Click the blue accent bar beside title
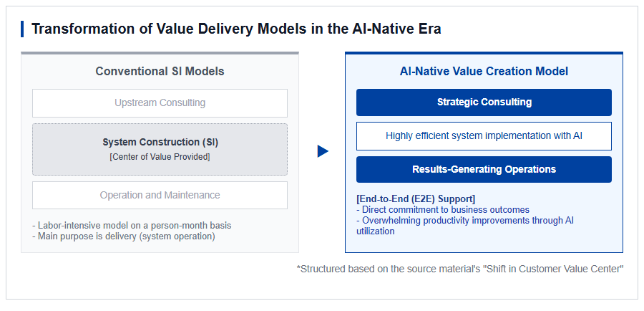Viewport: 644px width, 311px height. pyautogui.click(x=22, y=29)
